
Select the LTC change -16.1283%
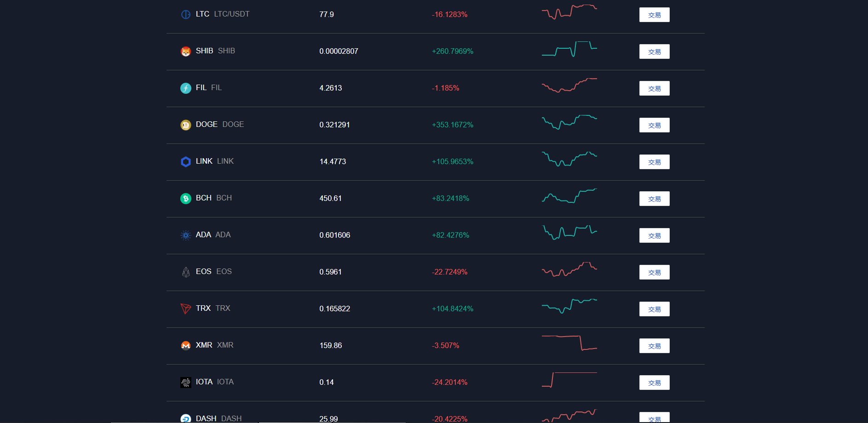(x=449, y=15)
